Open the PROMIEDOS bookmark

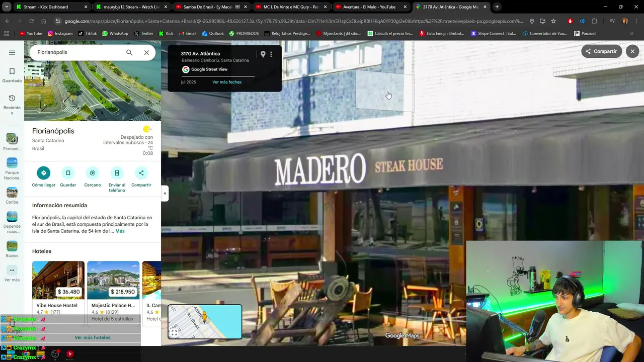click(244, 34)
